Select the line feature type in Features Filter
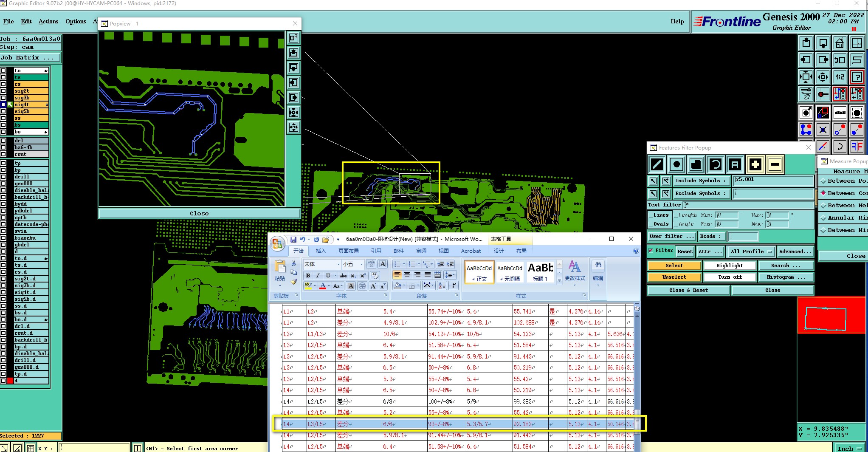 [x=657, y=164]
